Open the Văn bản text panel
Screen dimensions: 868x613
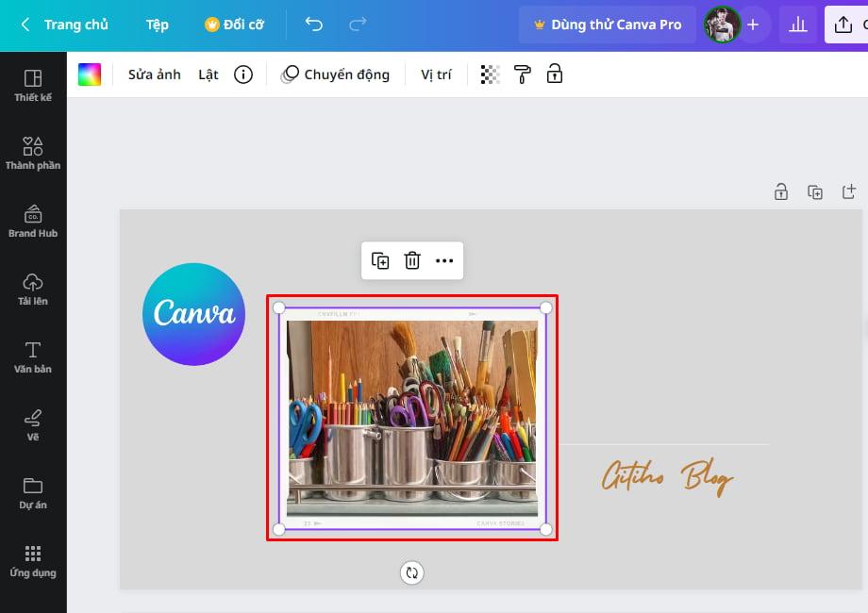pos(33,354)
